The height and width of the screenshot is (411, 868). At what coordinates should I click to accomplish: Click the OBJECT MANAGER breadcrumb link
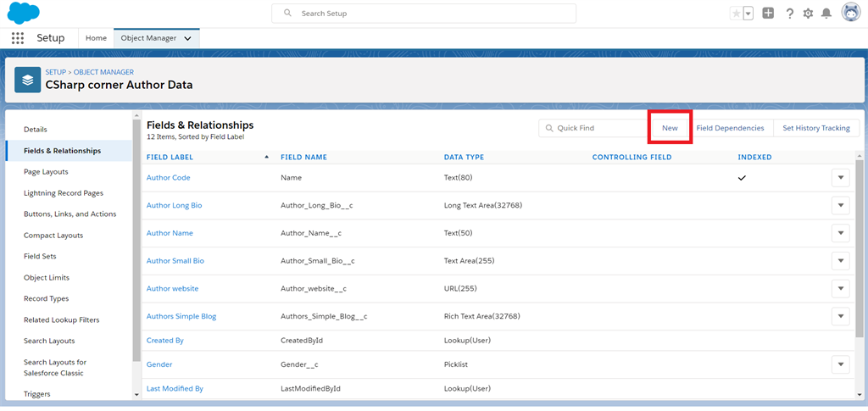click(x=103, y=72)
